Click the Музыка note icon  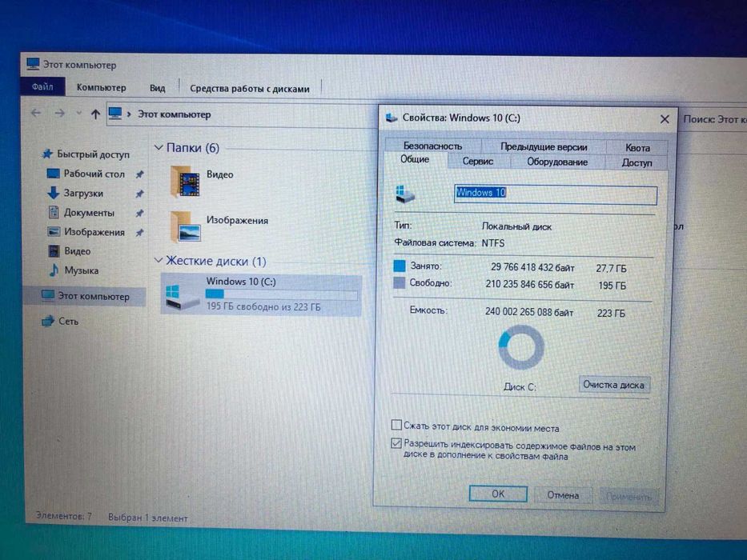click(x=54, y=270)
